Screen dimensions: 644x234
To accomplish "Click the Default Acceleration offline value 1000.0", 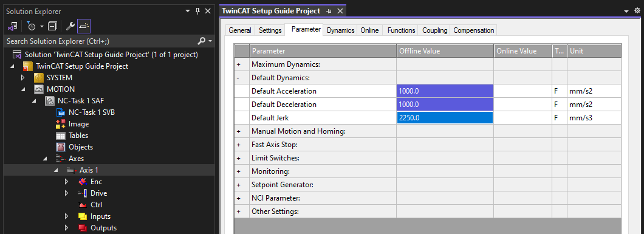I will 445,91.
